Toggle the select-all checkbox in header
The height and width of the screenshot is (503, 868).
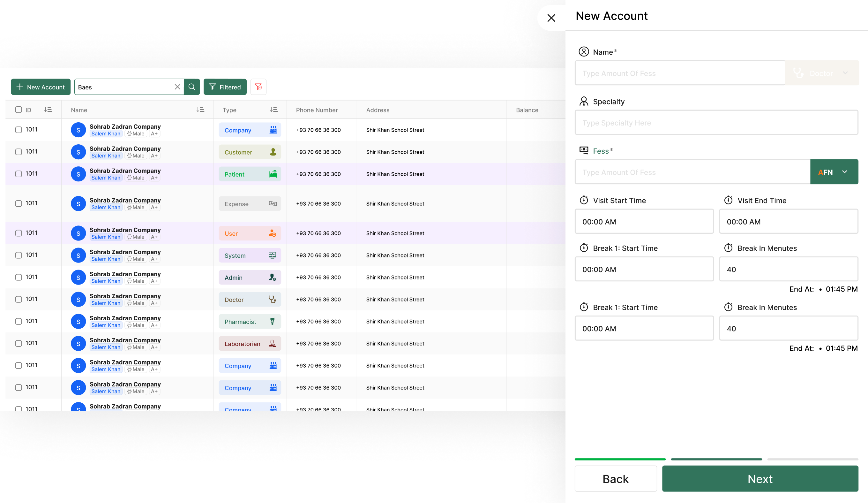19,110
